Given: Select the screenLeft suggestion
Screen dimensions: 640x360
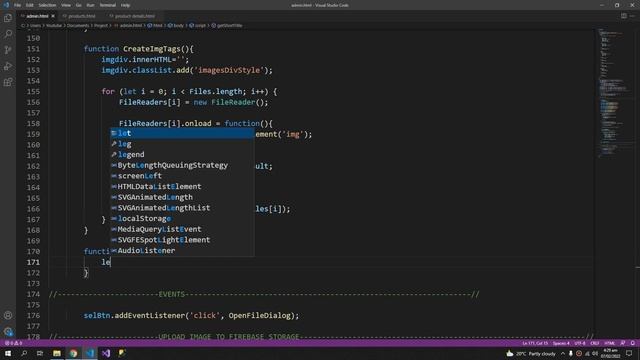Looking at the screenshot, I should [182, 176].
